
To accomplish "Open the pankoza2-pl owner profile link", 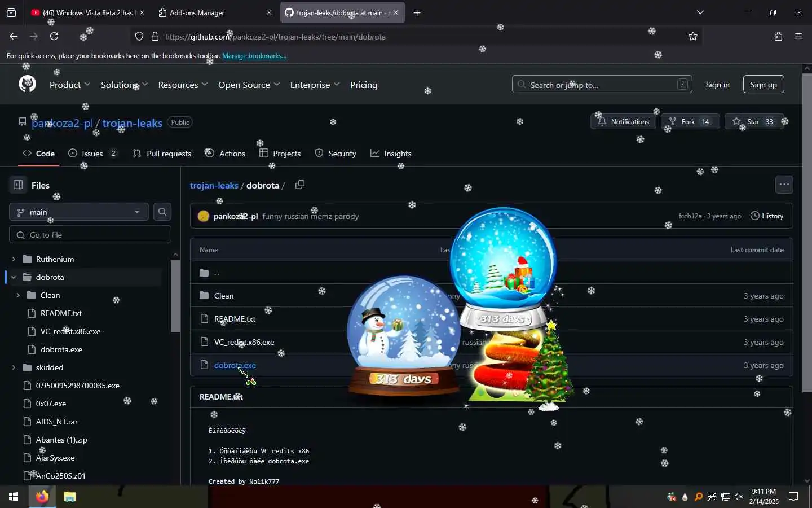I will coord(62,123).
